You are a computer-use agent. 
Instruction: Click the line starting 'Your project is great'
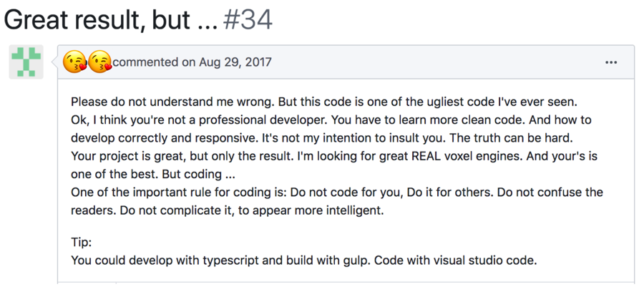pos(334,156)
